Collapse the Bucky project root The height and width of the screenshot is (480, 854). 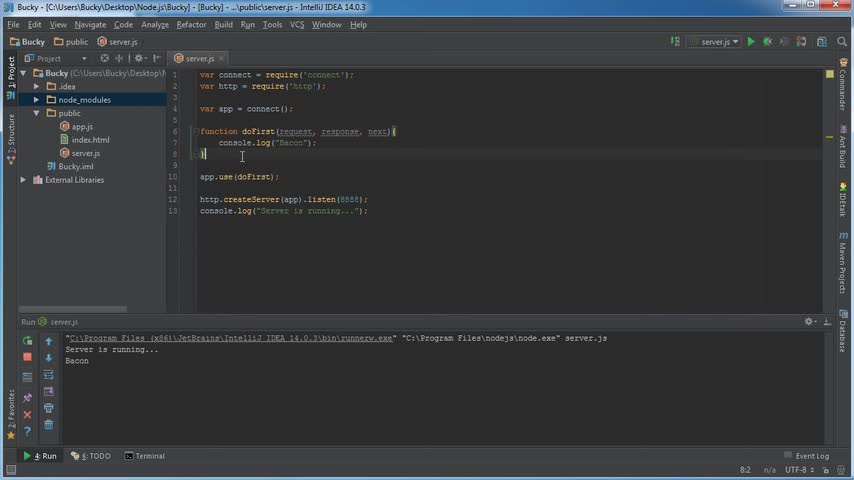tap(23, 73)
